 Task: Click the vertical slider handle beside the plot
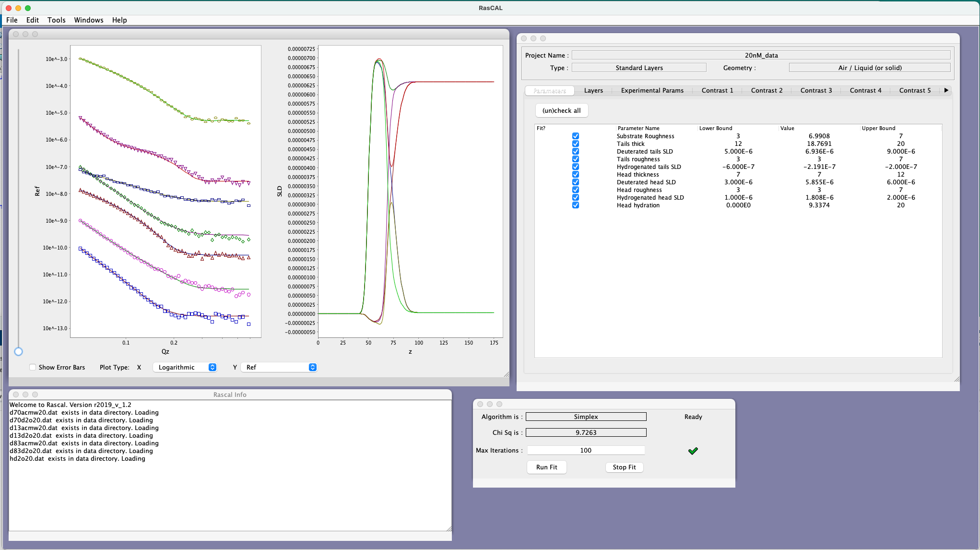coord(18,351)
